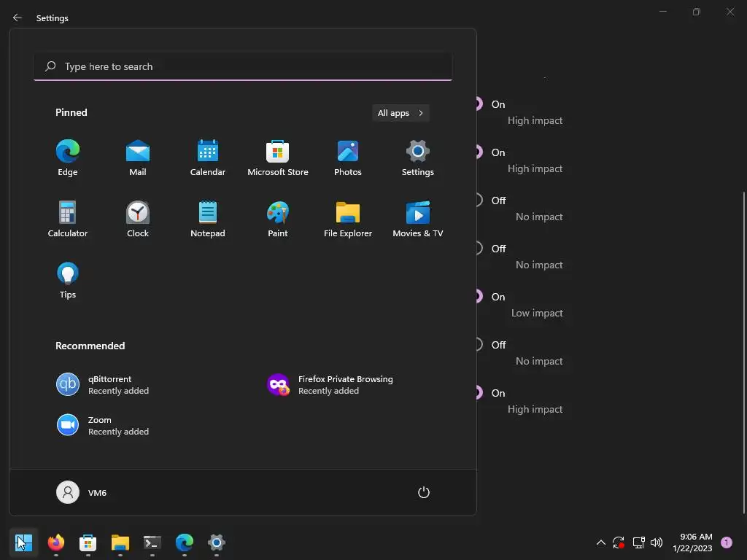This screenshot has height=560, width=747.
Task: Click the Start button on the taskbar
Action: (23, 542)
